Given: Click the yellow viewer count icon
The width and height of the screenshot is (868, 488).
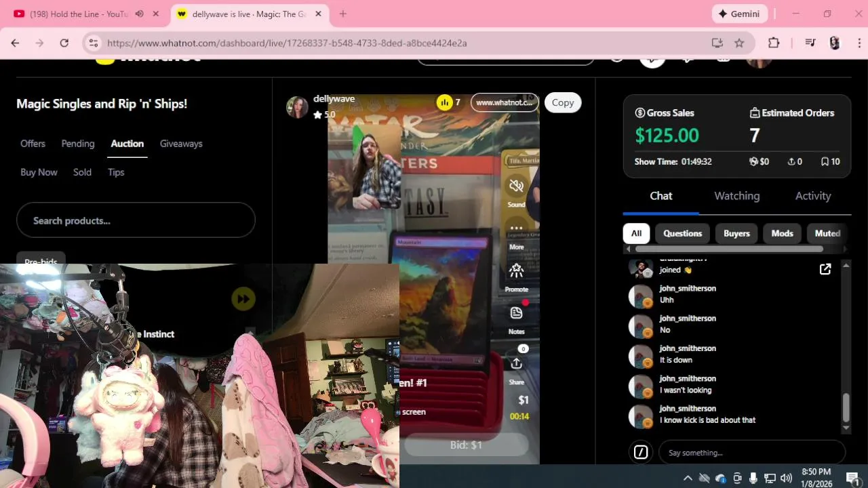Looking at the screenshot, I should (x=445, y=102).
